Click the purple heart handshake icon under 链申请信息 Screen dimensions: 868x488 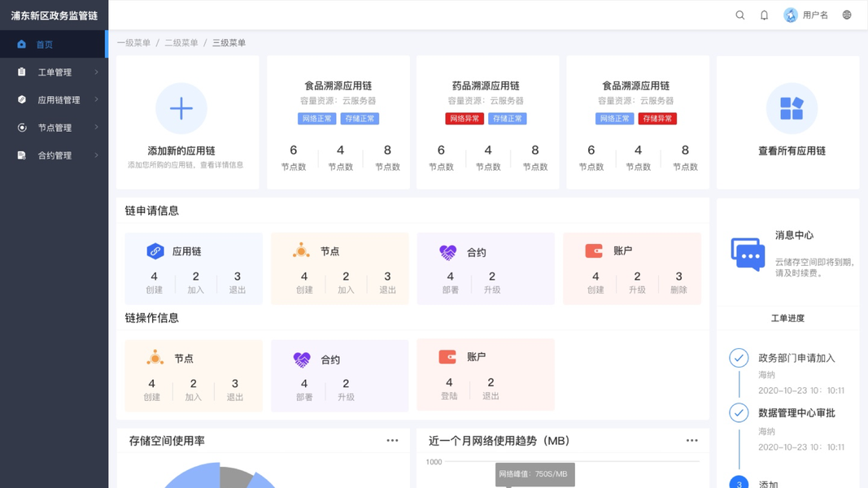448,252
